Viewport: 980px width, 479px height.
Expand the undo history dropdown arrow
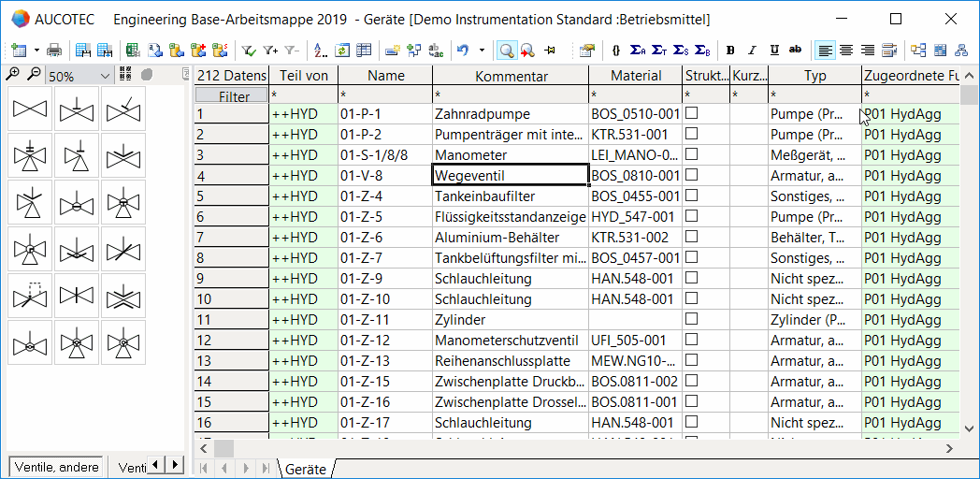pos(482,51)
